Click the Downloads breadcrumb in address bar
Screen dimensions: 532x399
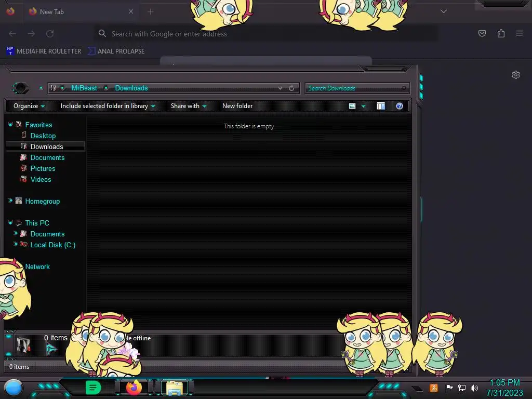pyautogui.click(x=131, y=88)
